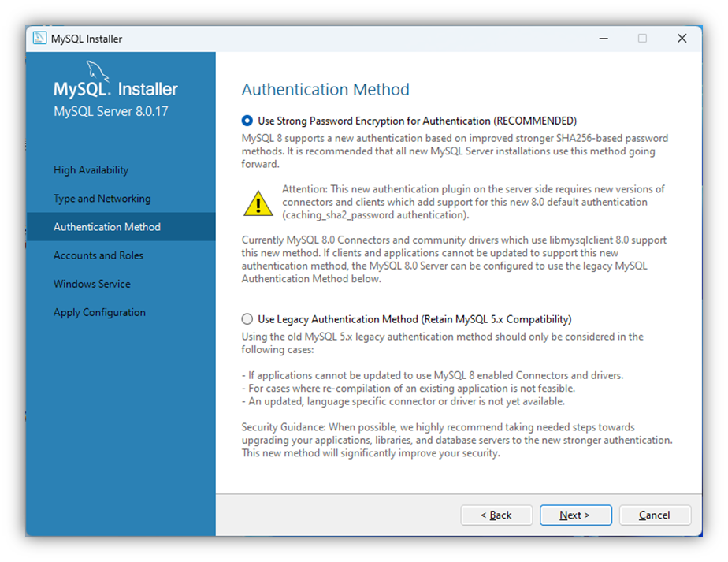The image size is (728, 562).
Task: Select Use Strong Password Encryption radio button
Action: [247, 121]
